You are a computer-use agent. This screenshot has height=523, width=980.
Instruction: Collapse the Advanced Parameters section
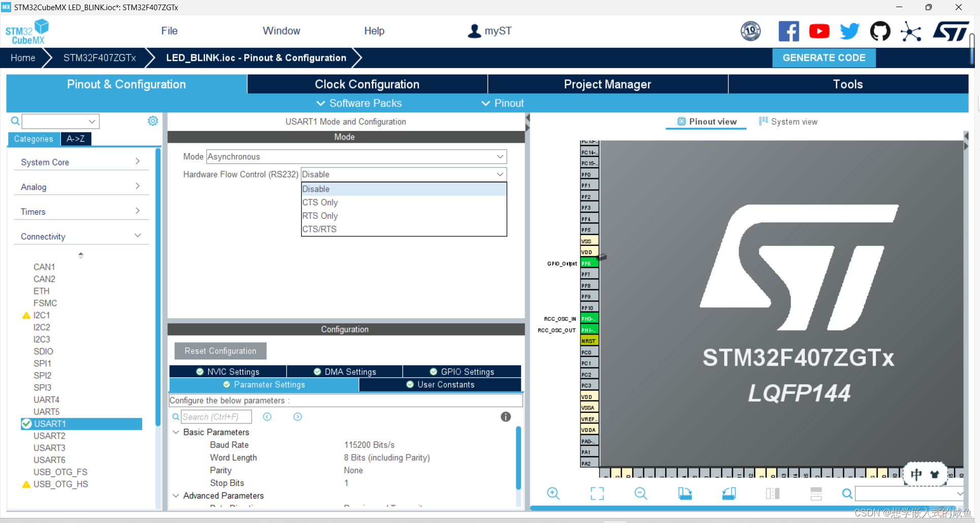tap(176, 496)
